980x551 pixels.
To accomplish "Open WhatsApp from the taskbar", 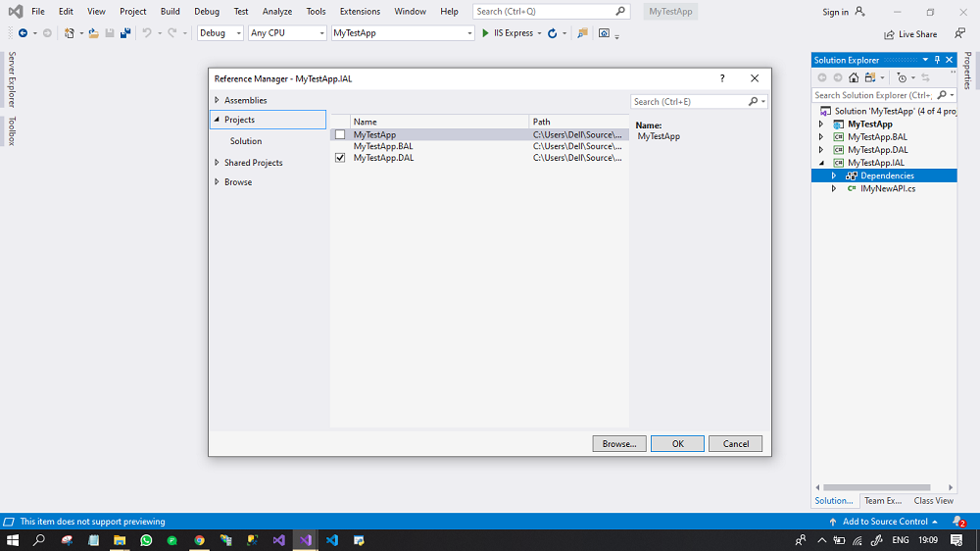I will [146, 540].
